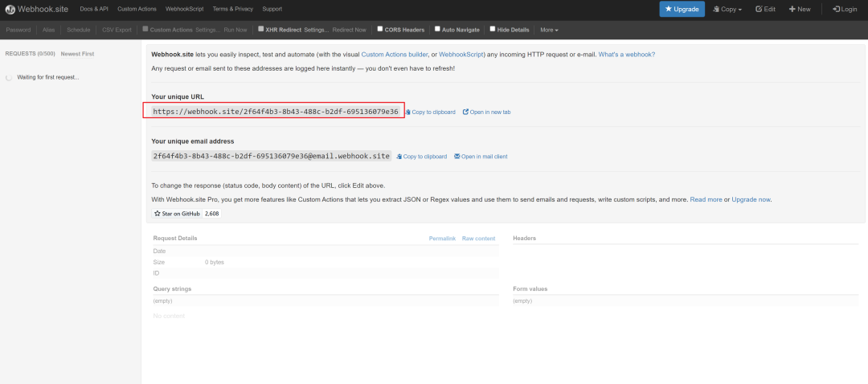Open Custom Actions in top navigation
The image size is (868, 384).
[x=137, y=10]
